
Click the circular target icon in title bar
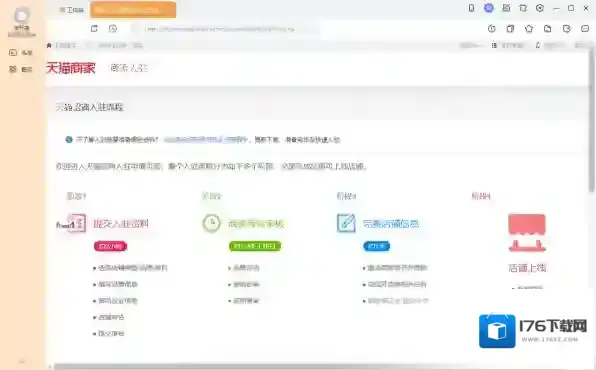pos(540,8)
